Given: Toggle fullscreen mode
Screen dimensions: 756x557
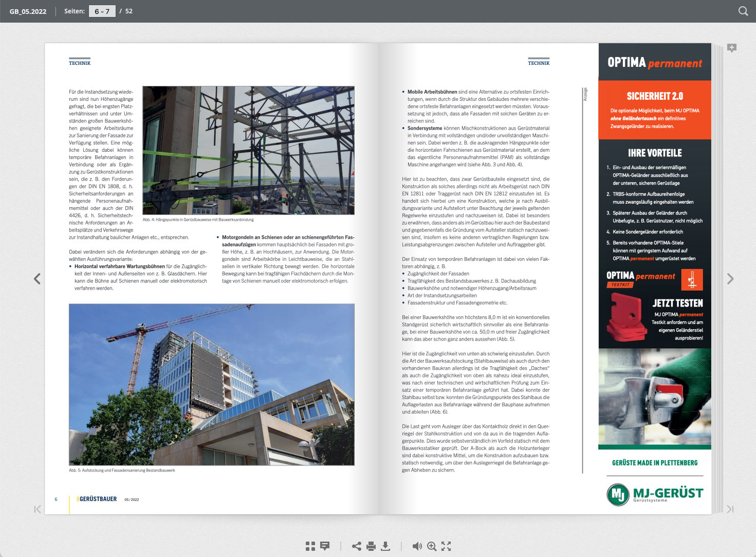Looking at the screenshot, I should 446,546.
